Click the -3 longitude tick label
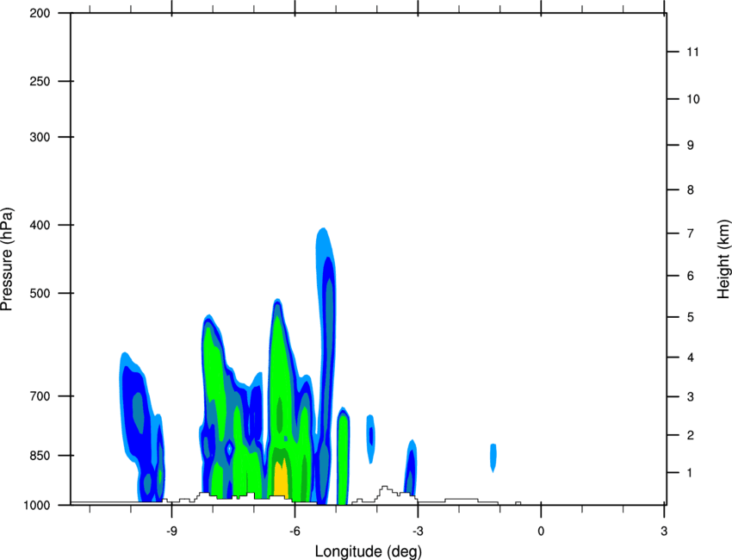Screen dimensions: 732x560 point(418,531)
